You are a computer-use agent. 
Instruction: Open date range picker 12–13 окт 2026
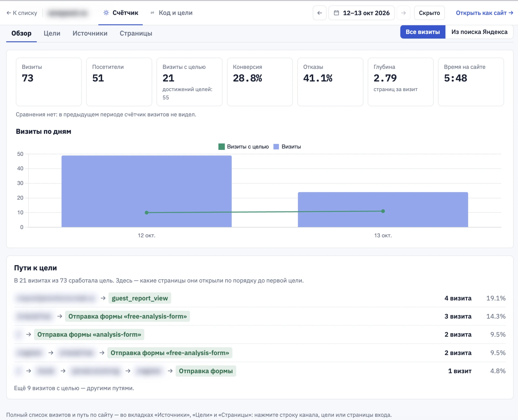(362, 13)
